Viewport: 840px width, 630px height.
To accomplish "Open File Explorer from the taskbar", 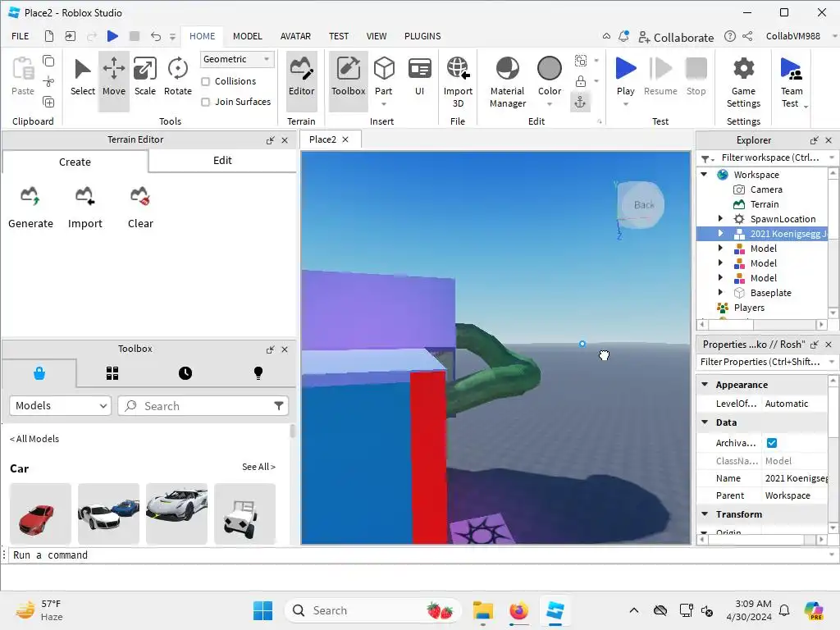I will [x=482, y=610].
